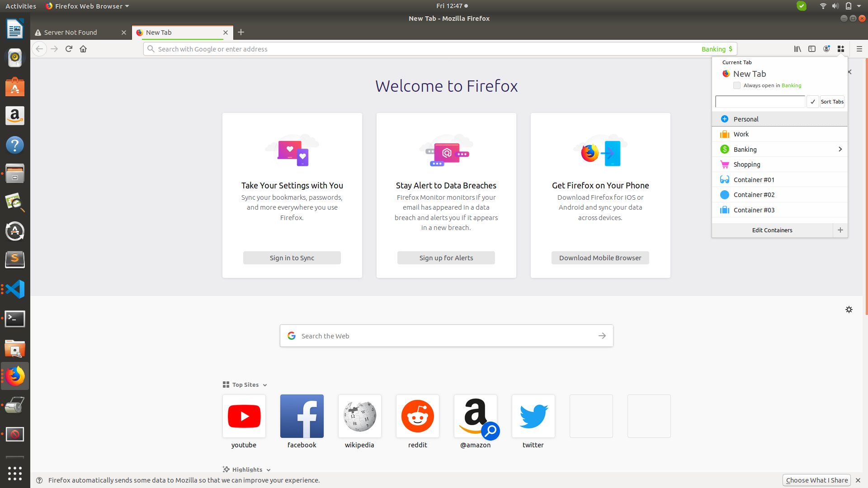Image resolution: width=868 pixels, height=488 pixels.
Task: Expand the Highlights section
Action: click(269, 469)
